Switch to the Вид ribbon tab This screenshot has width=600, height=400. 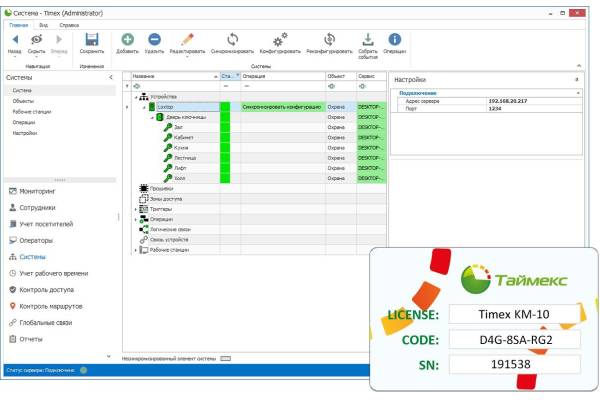[43, 22]
